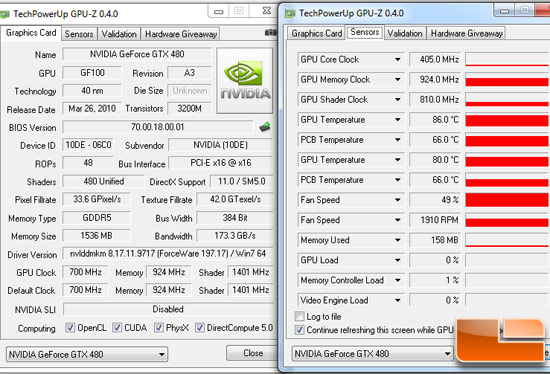
Task: Open the GPU Core Clock sensor dropdown arrow
Action: tap(397, 59)
